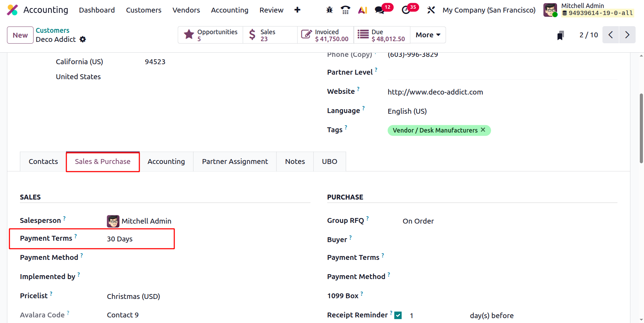
Task: Click the tools wrench icon
Action: coord(431,10)
